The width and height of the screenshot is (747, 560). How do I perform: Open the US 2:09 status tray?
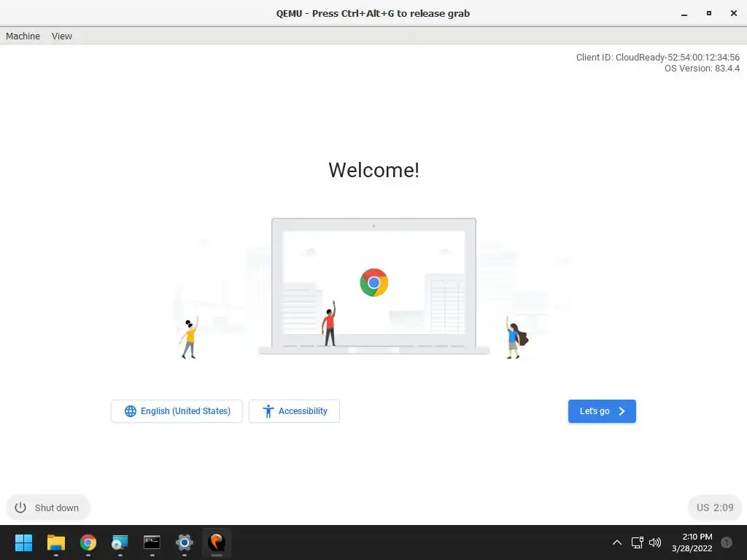point(715,507)
